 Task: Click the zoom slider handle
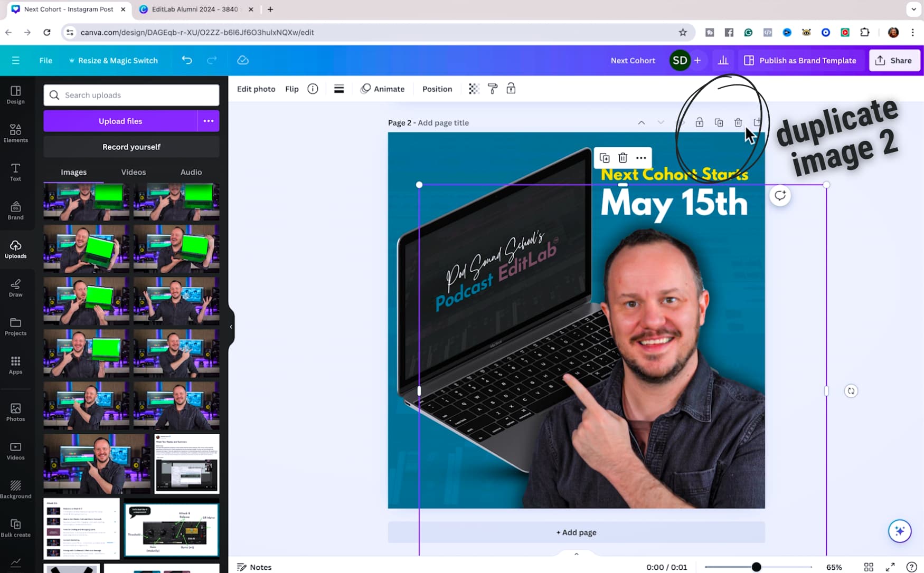pos(756,567)
